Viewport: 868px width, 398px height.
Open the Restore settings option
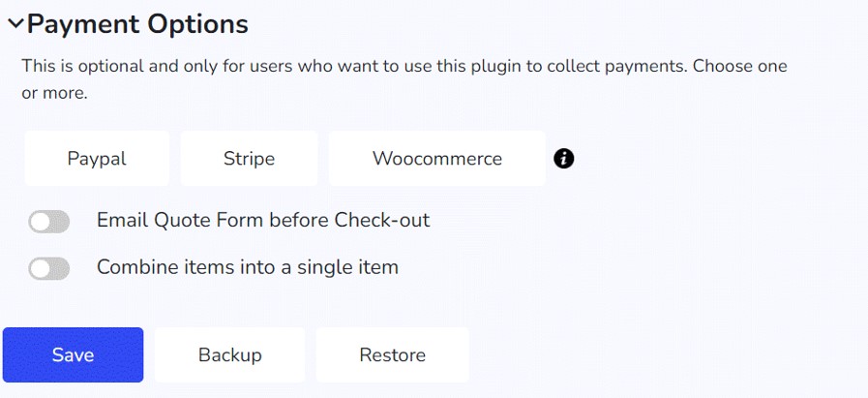pyautogui.click(x=393, y=354)
